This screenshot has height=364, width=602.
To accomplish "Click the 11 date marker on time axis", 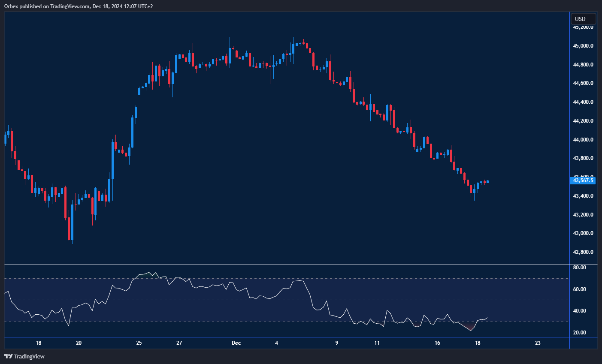I will click(377, 343).
